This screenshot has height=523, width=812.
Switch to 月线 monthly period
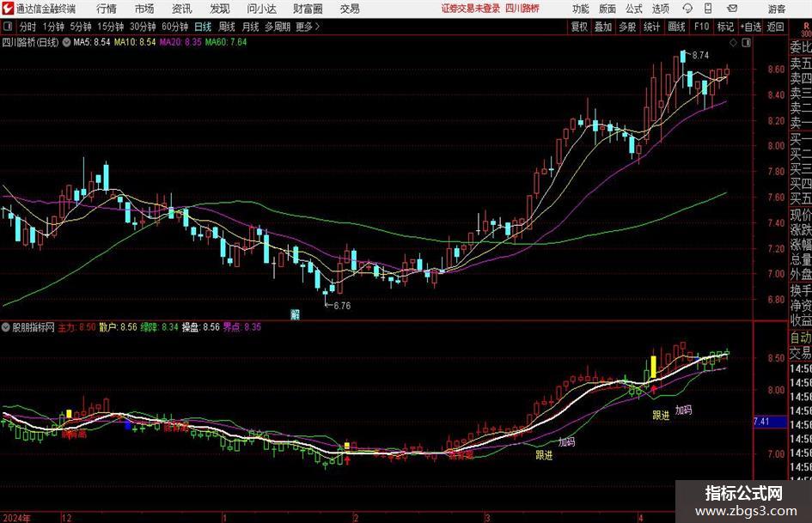pyautogui.click(x=251, y=27)
